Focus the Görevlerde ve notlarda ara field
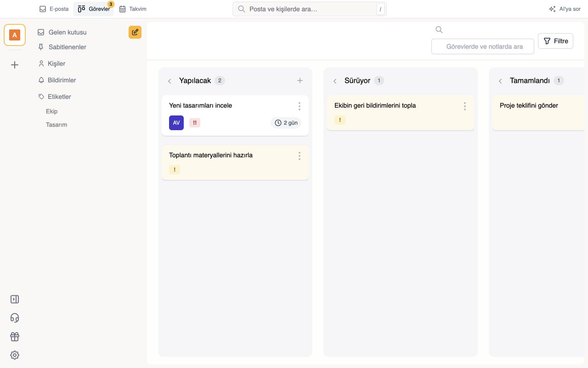 click(x=483, y=46)
